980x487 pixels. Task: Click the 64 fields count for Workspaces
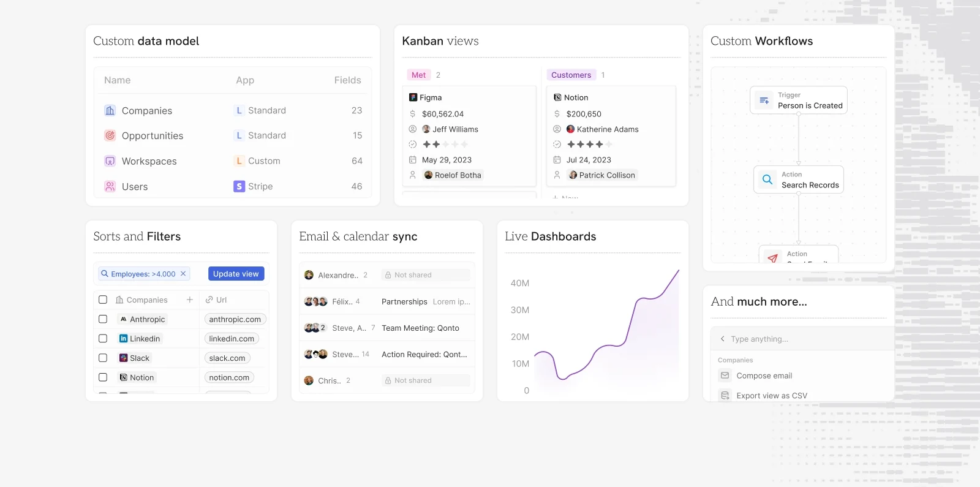coord(357,160)
